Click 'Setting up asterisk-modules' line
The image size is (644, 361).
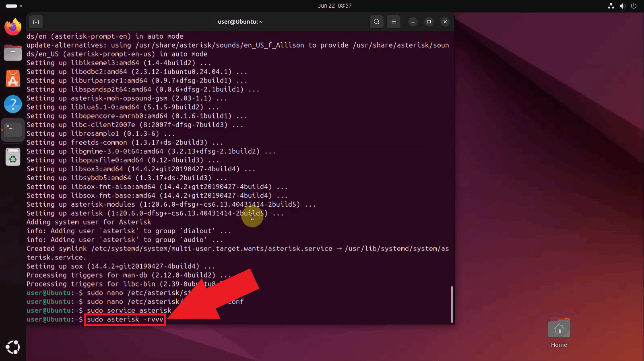click(x=171, y=204)
